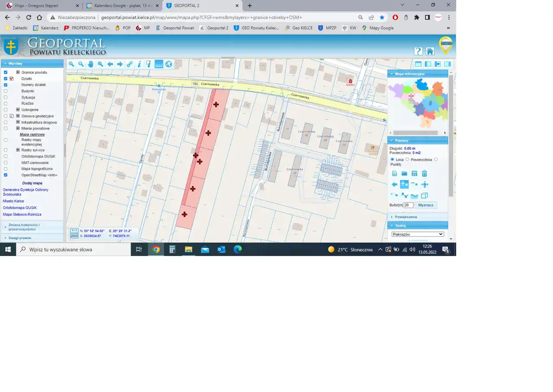Go to previous map view arrow

point(110,64)
